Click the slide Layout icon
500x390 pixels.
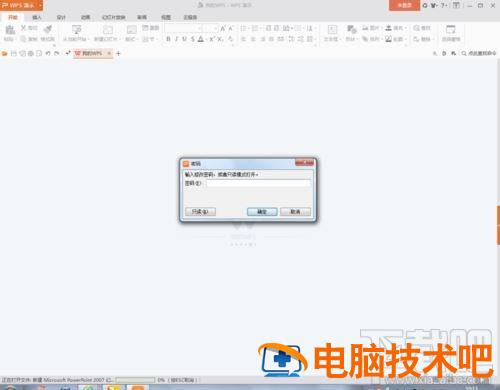coord(131,30)
